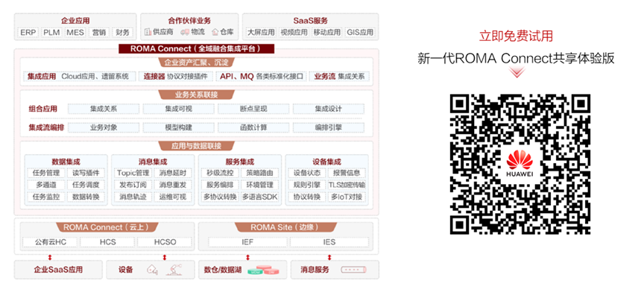644x298 pixels.
Task: Click the 大屏应用 box under SaaS服务
Action: pos(261,32)
